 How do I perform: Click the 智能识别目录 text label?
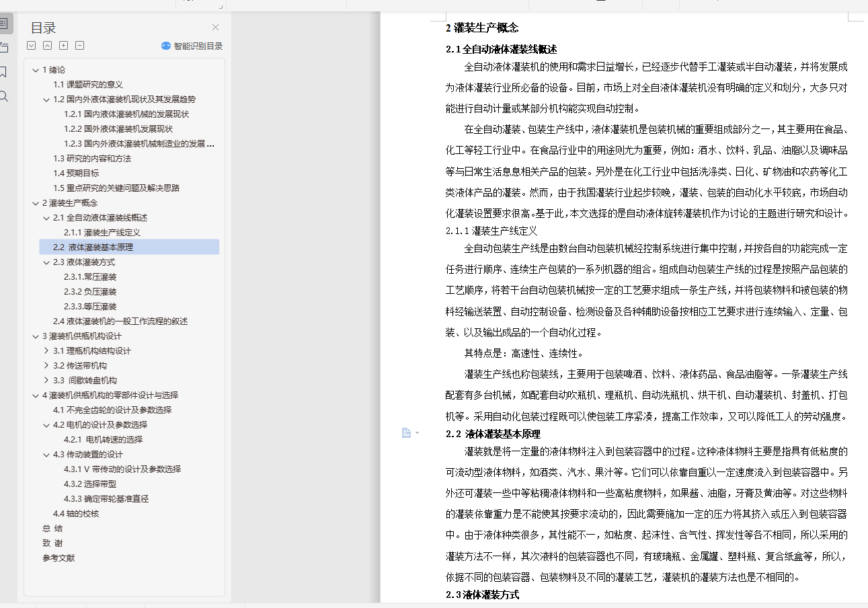198,46
